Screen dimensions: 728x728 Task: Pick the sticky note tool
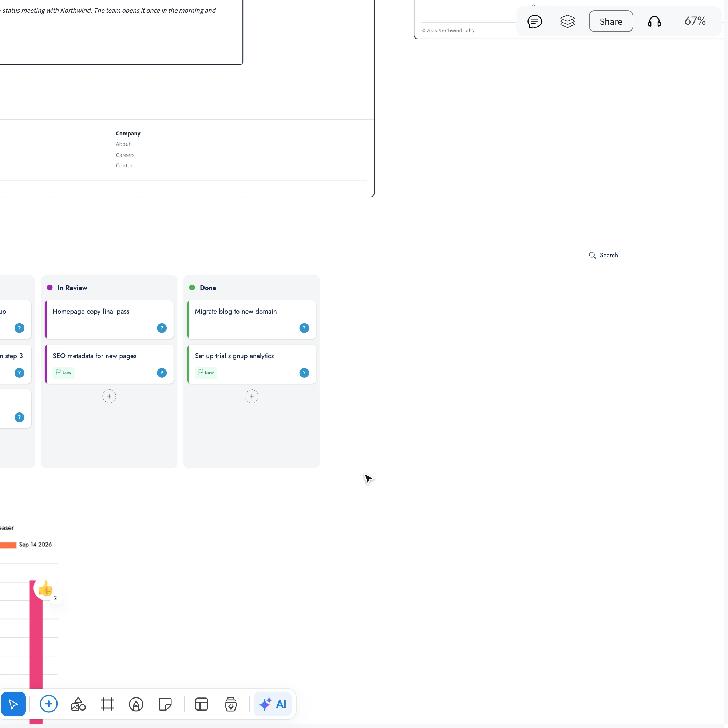(165, 704)
